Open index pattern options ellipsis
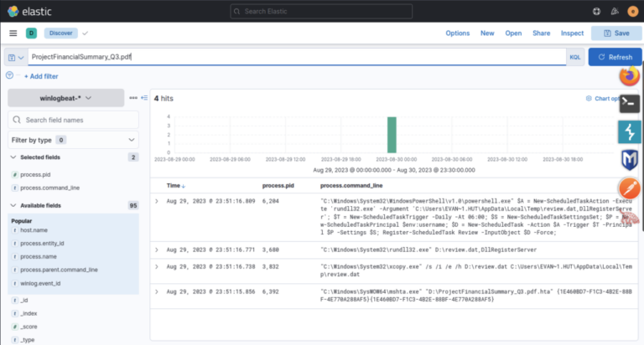This screenshot has width=644, height=345. (132, 98)
